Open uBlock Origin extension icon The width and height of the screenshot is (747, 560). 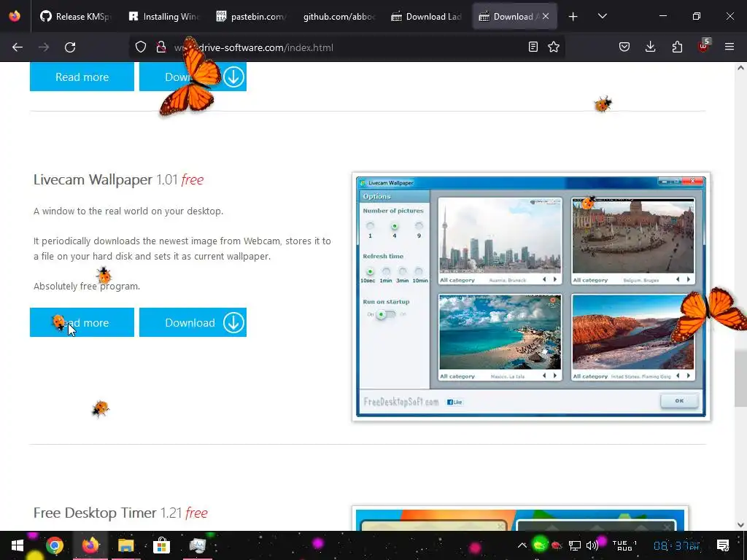pos(704,46)
